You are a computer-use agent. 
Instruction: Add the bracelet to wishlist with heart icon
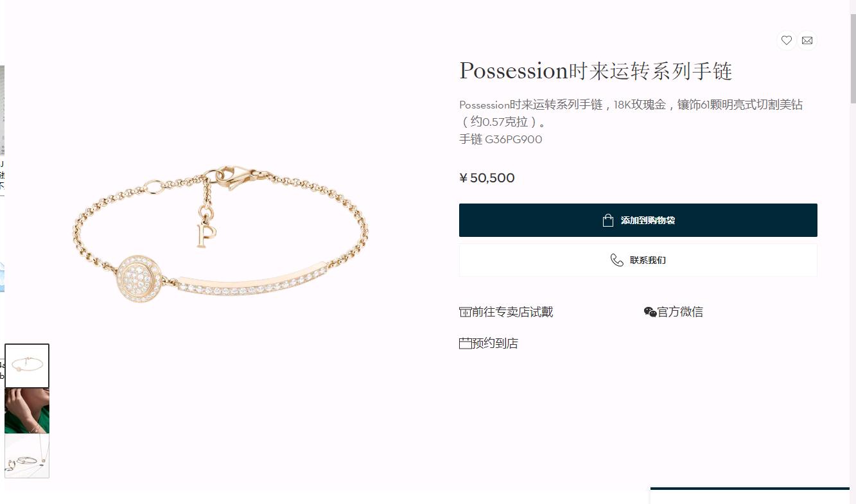786,40
